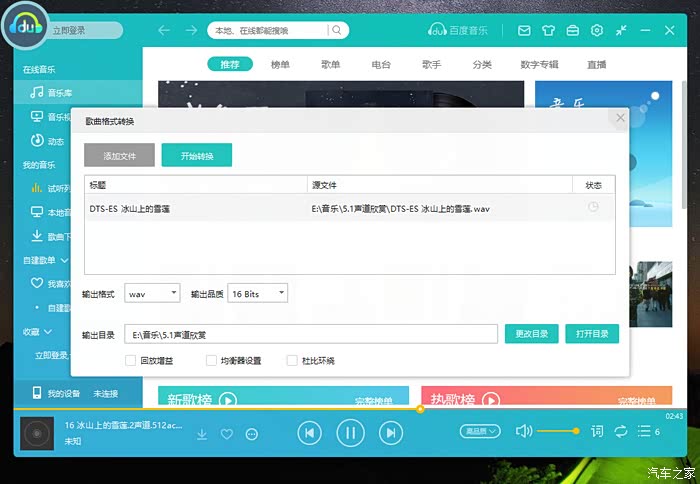Click the download icon in player bar
This screenshot has height=484, width=700.
[x=202, y=434]
